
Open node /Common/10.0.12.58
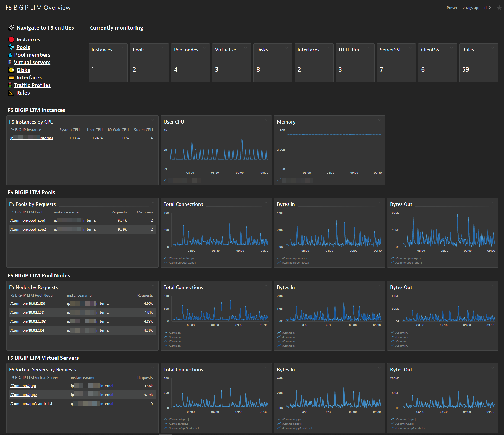point(27,312)
